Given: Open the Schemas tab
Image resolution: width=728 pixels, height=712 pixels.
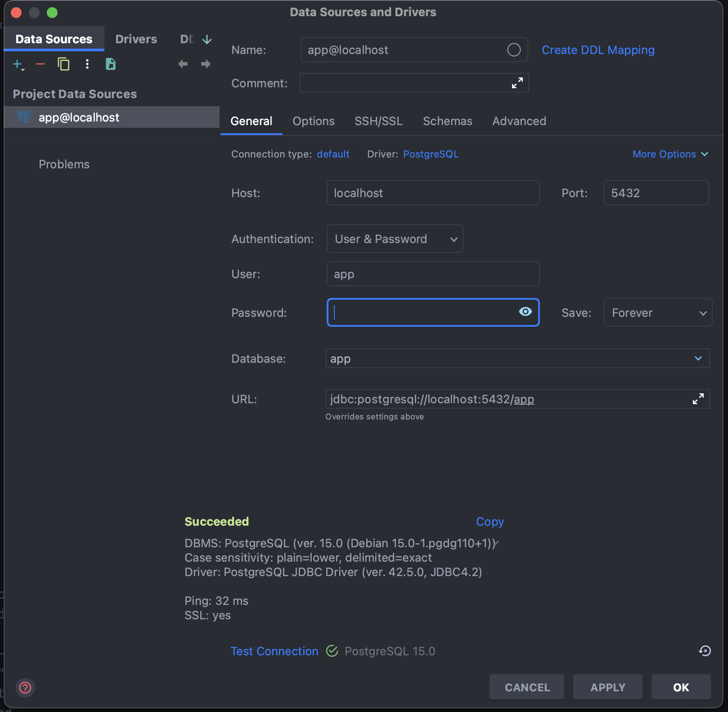Looking at the screenshot, I should (x=448, y=121).
